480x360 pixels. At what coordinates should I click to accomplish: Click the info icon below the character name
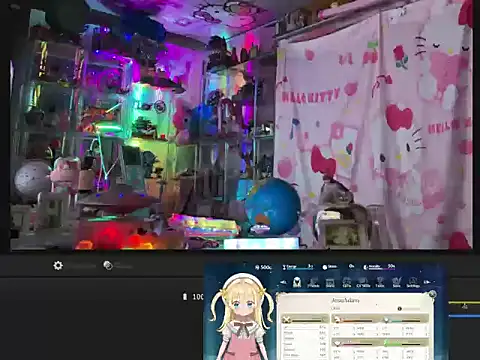coord(399,309)
